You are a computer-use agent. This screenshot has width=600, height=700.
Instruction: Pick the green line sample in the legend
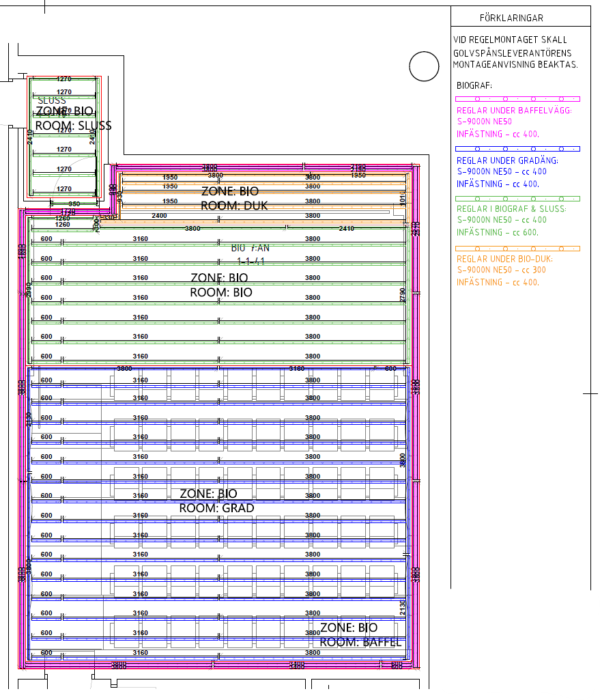tap(517, 199)
